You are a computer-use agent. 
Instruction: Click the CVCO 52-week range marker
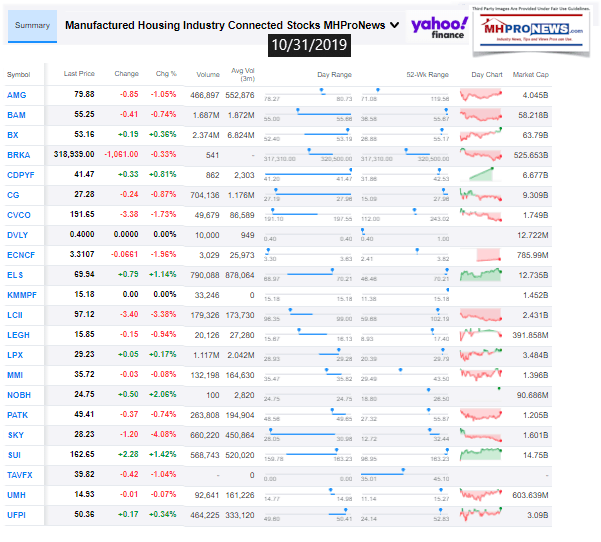coord(414,210)
